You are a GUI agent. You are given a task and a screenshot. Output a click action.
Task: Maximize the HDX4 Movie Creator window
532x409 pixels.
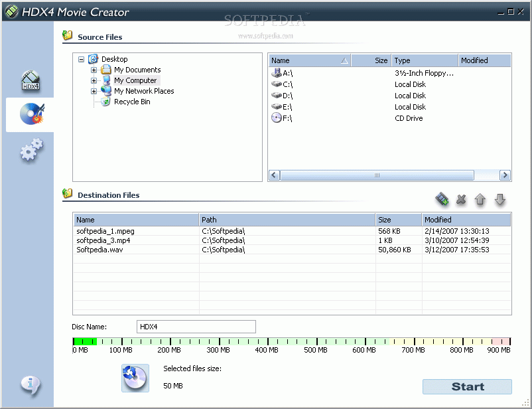point(511,11)
